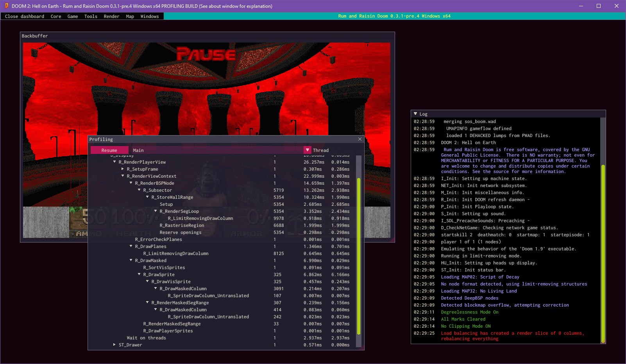Viewport: 626px width, 364px height.
Task: Click the 'No Clipping Mode ON' log entry
Action: (x=466, y=326)
